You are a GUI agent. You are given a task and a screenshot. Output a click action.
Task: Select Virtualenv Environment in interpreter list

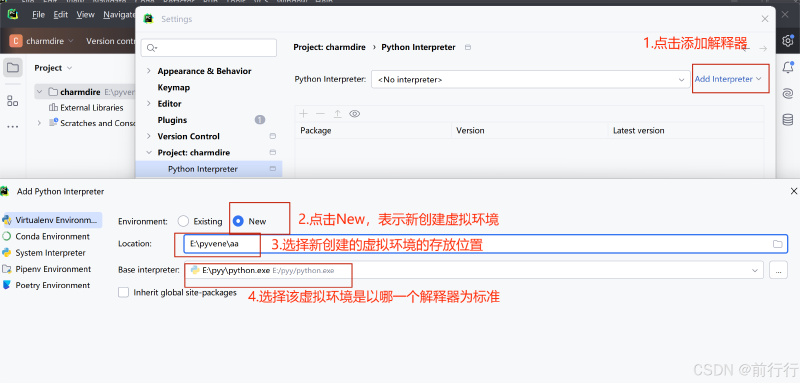[52, 220]
